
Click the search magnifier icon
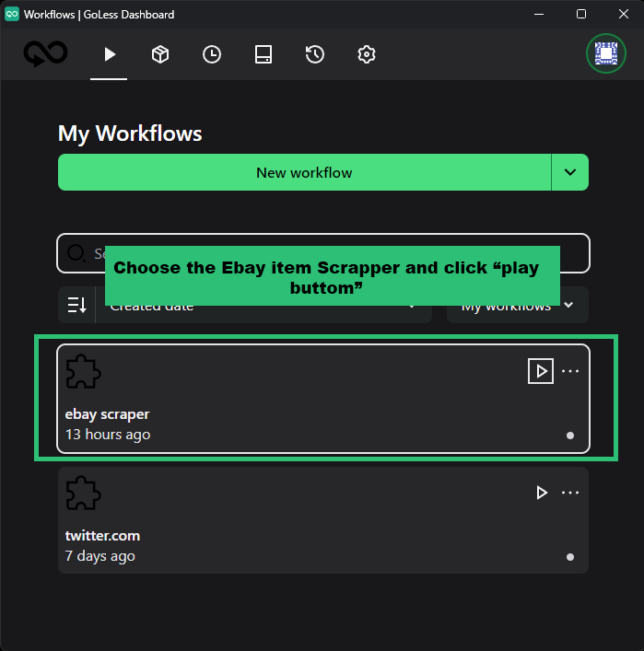pos(76,253)
